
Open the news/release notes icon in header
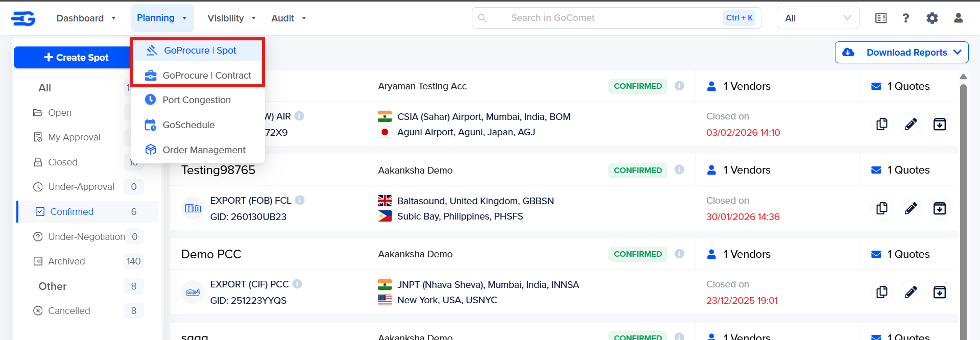click(x=881, y=18)
